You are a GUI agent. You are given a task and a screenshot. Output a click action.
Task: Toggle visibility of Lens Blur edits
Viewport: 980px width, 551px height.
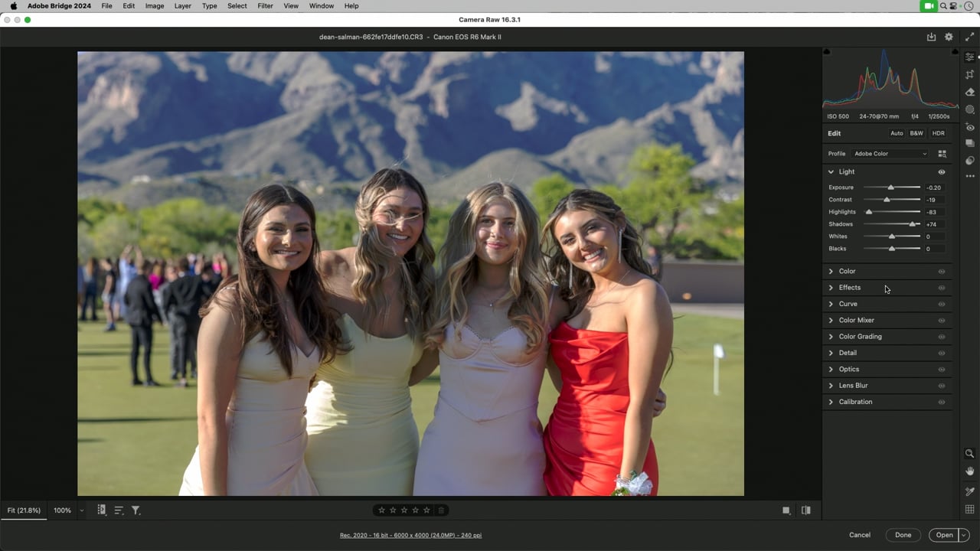pos(942,386)
